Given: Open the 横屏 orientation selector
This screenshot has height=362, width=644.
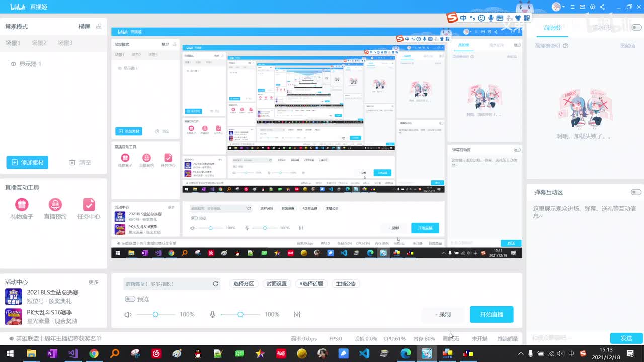Looking at the screenshot, I should click(85, 27).
